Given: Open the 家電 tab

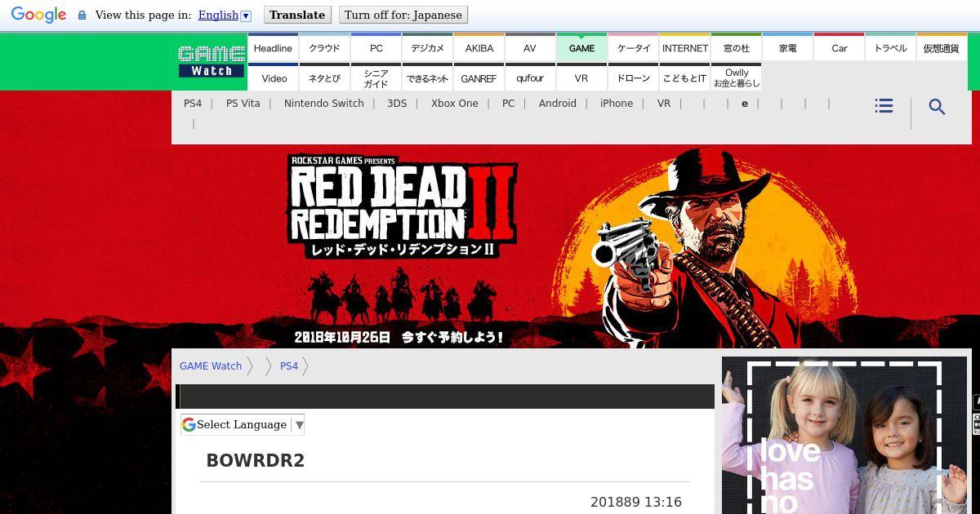Looking at the screenshot, I should tap(787, 47).
